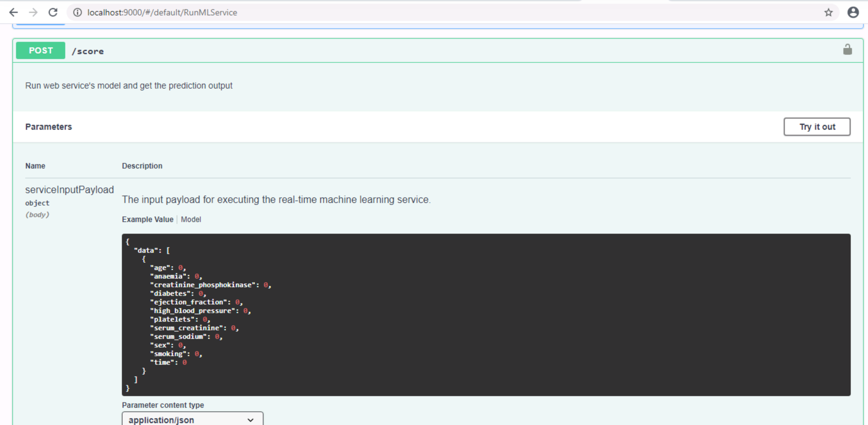Click the green POST method badge

point(40,50)
